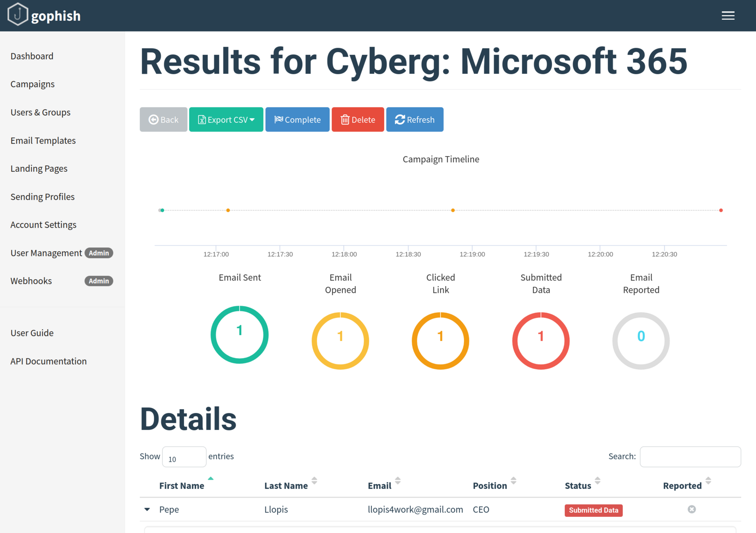
Task: Open API Documentation link
Action: coord(49,361)
